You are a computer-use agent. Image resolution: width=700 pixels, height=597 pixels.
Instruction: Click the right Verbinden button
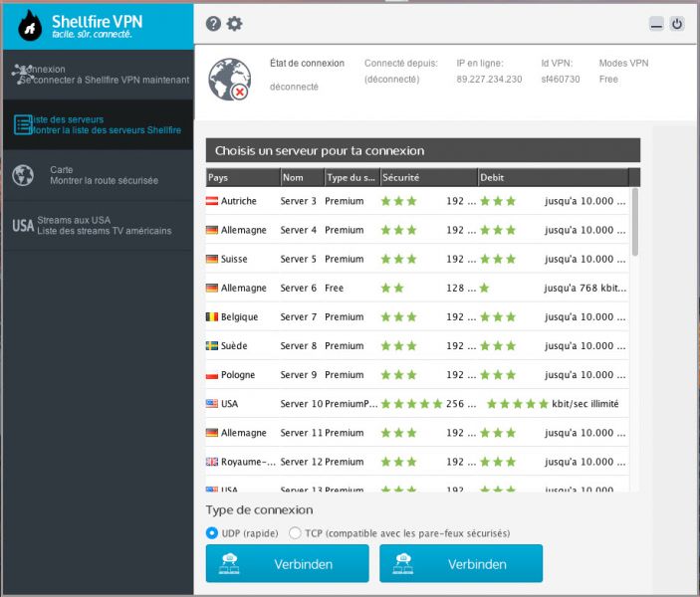(x=461, y=563)
